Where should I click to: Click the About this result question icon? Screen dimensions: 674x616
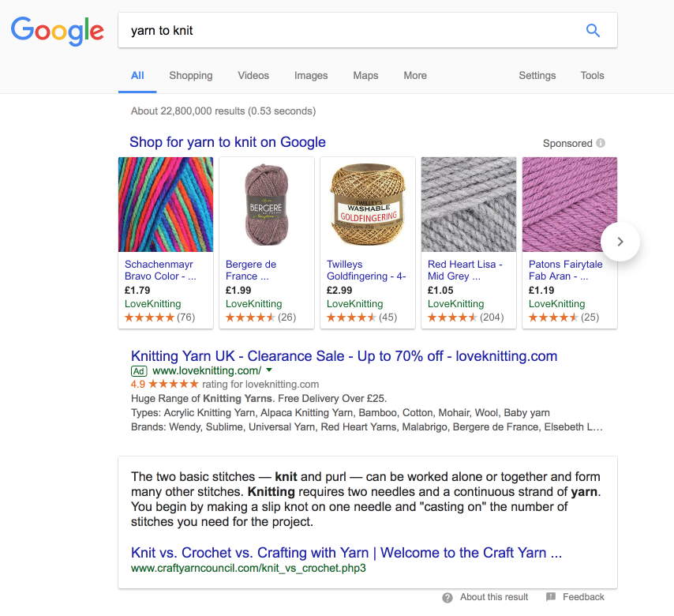pos(447,598)
